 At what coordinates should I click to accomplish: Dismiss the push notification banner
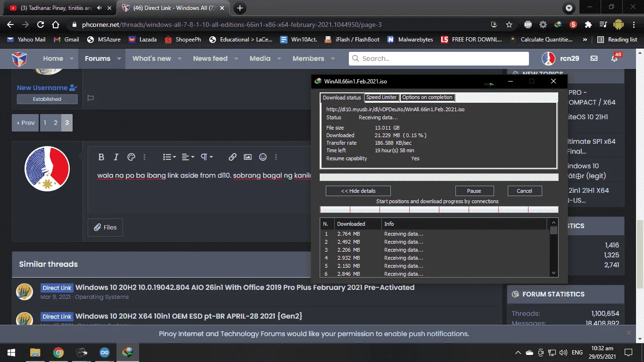[629, 332]
